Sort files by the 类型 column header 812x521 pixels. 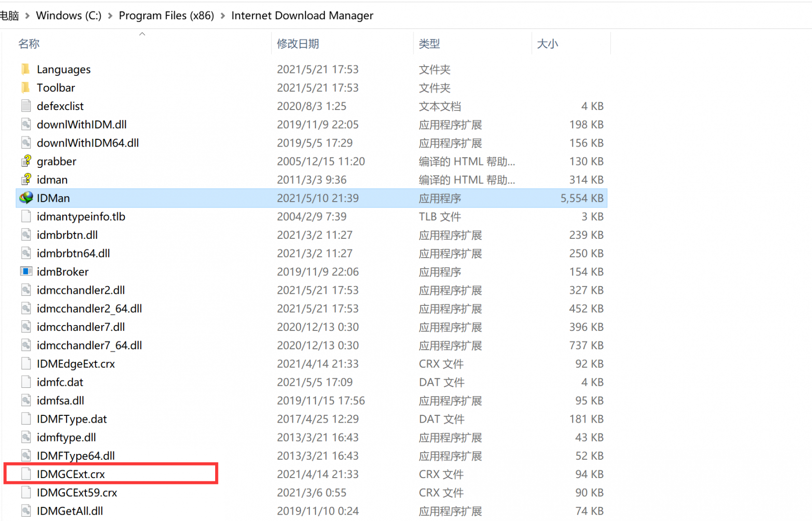[x=429, y=44]
